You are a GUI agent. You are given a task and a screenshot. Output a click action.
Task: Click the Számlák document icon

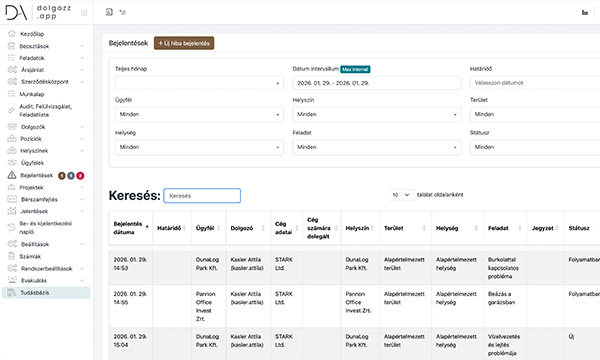[11, 256]
